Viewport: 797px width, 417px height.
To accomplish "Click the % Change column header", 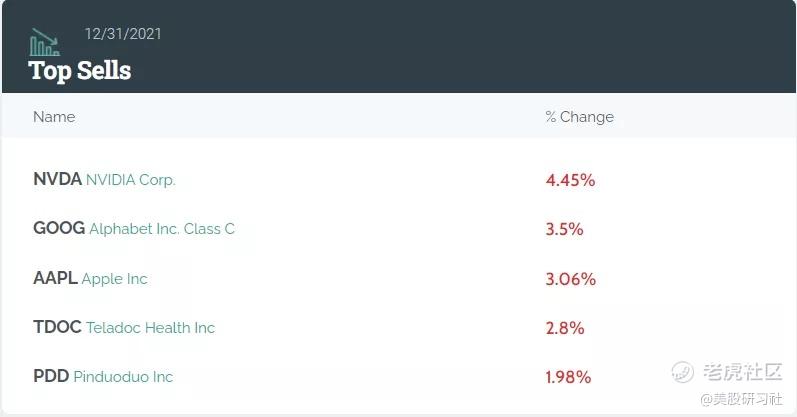I will (580, 117).
